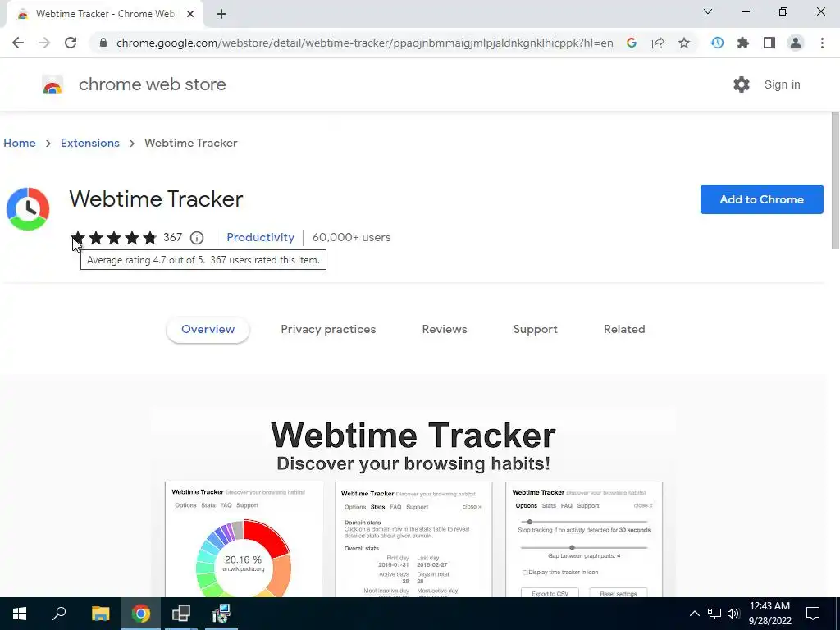Open the Extensions breadcrumb link
The image size is (840, 630).
click(90, 143)
